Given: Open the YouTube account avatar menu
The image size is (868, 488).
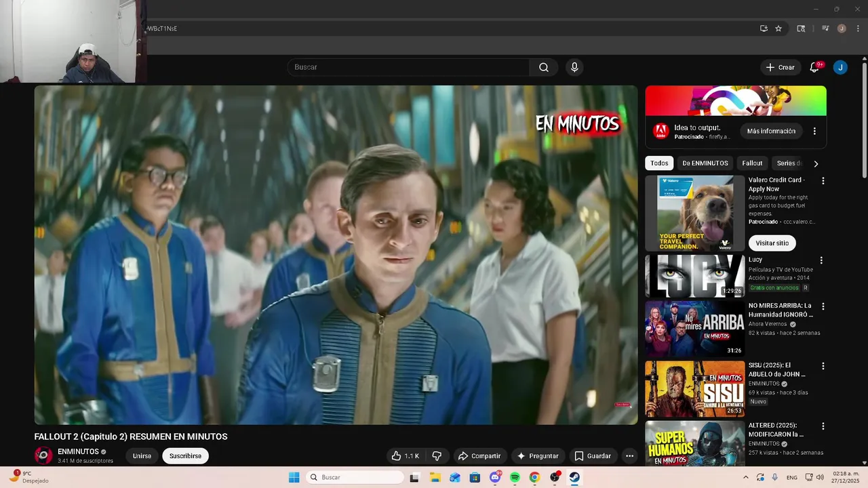Looking at the screenshot, I should coord(840,67).
